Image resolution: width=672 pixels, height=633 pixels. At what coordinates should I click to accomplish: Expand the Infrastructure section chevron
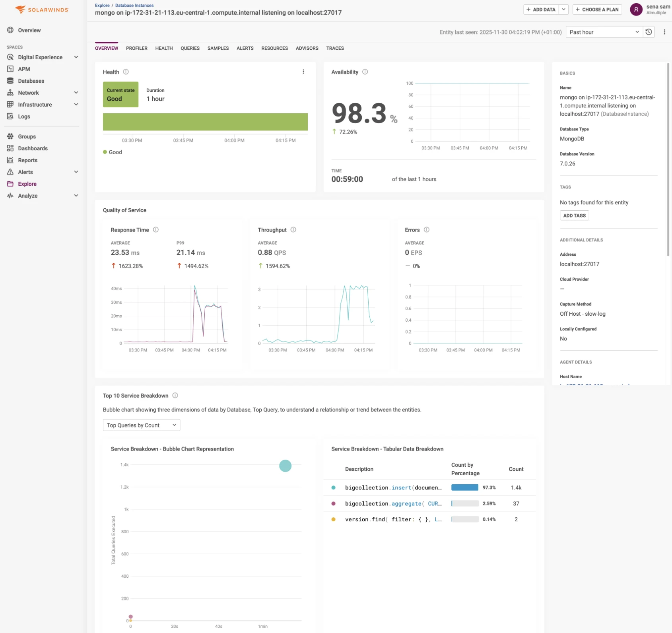[76, 105]
